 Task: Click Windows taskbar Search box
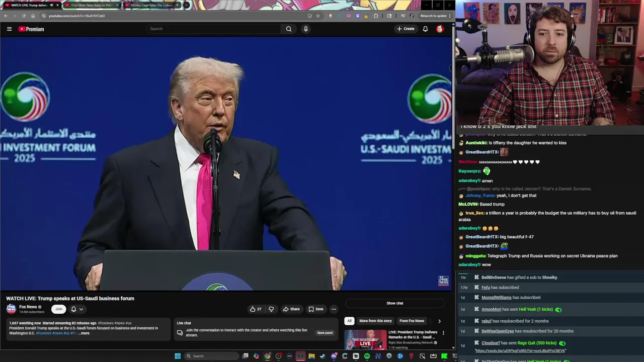coord(211,356)
